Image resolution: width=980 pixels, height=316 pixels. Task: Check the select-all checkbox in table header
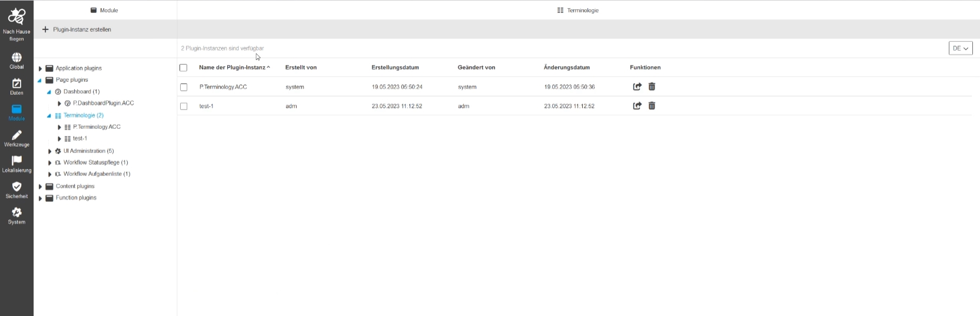184,68
